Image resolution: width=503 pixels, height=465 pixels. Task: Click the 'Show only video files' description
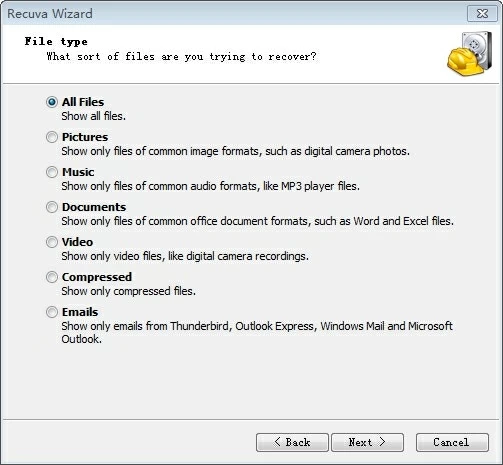coord(185,256)
